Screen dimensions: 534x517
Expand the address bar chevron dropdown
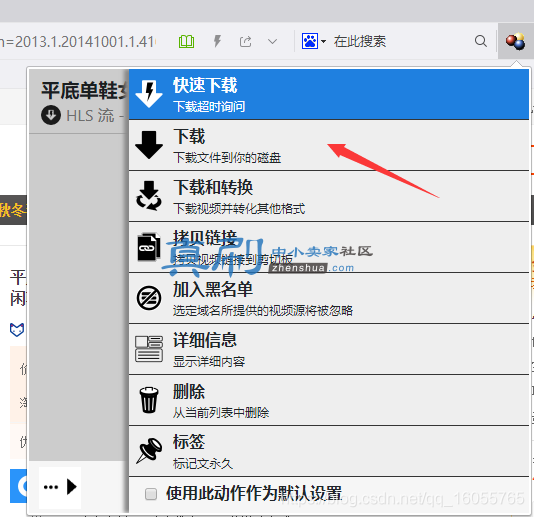click(x=272, y=42)
